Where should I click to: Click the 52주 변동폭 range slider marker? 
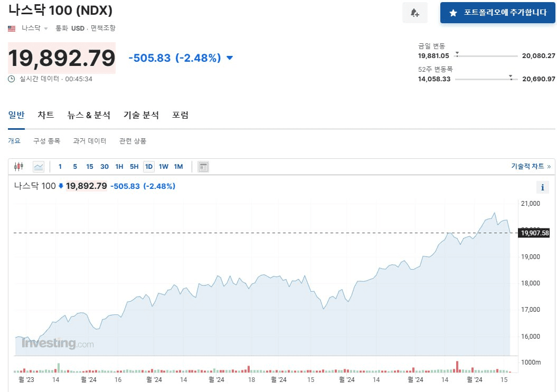click(511, 77)
